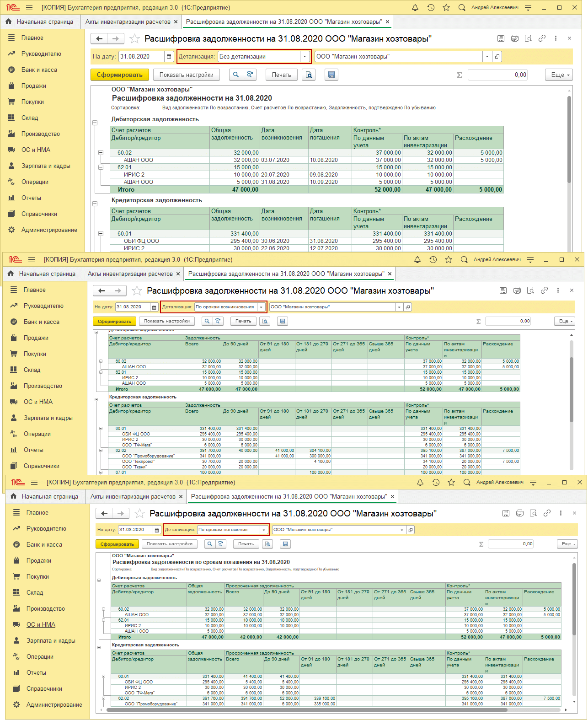Image resolution: width=588 pixels, height=720 pixels.
Task: Get link chain icon in top window header
Action: (542, 38)
